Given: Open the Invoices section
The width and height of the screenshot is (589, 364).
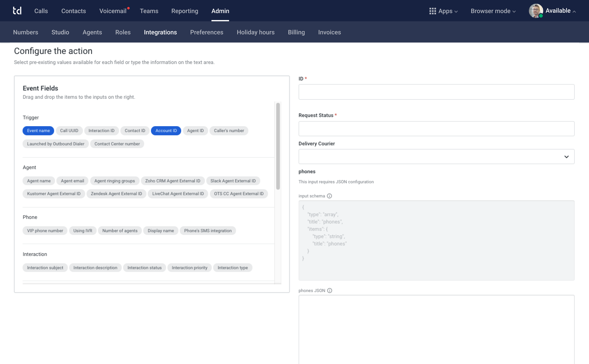Looking at the screenshot, I should (x=329, y=32).
